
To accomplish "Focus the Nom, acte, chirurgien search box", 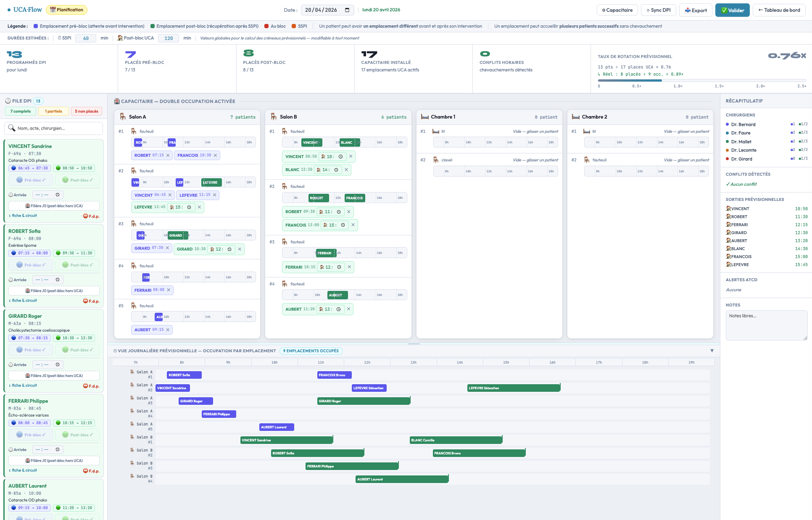I will 54,128.
